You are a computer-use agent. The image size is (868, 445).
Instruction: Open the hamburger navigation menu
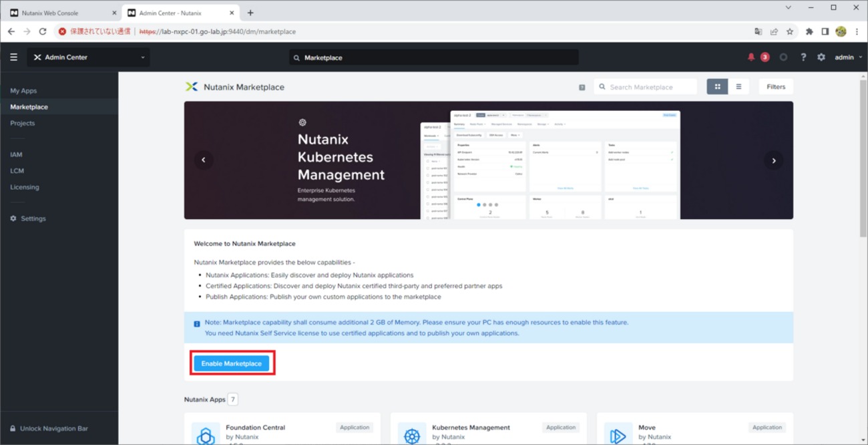click(x=13, y=57)
